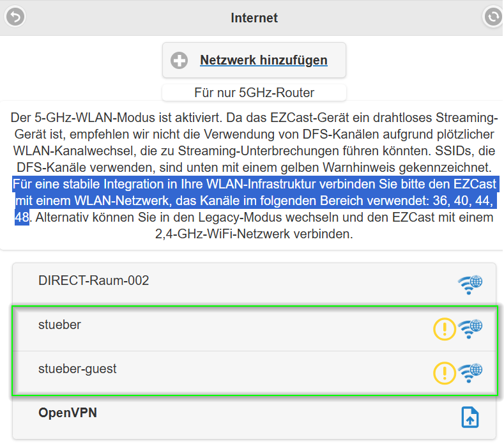This screenshot has width=504, height=444.
Task: Click the plus icon beside Netzwerk hinzufügen
Action: [179, 61]
